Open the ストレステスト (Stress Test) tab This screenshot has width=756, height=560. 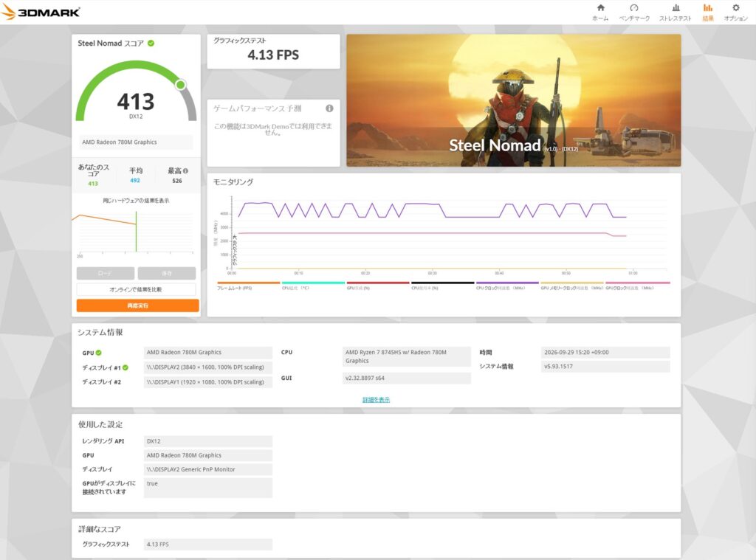point(675,13)
